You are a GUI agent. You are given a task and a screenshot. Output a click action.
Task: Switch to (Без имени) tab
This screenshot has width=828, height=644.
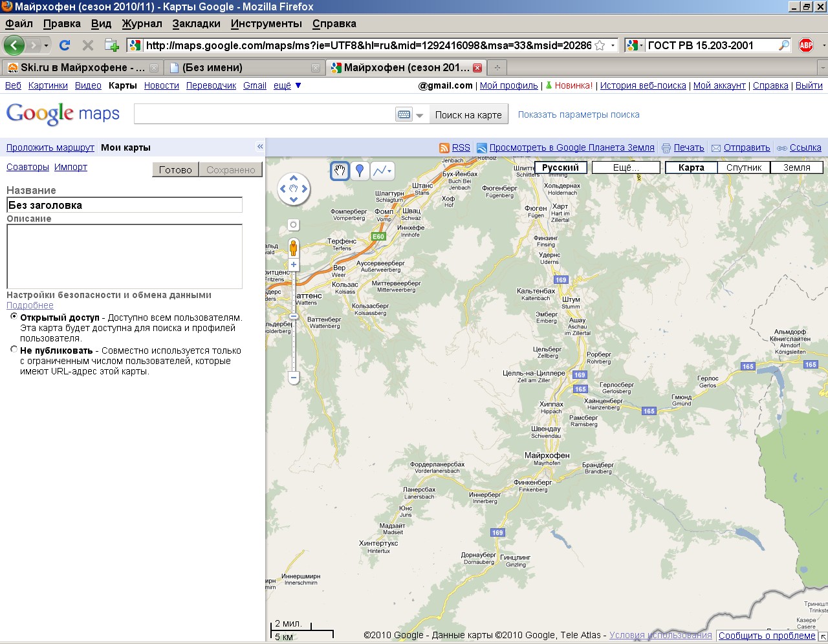pos(243,67)
